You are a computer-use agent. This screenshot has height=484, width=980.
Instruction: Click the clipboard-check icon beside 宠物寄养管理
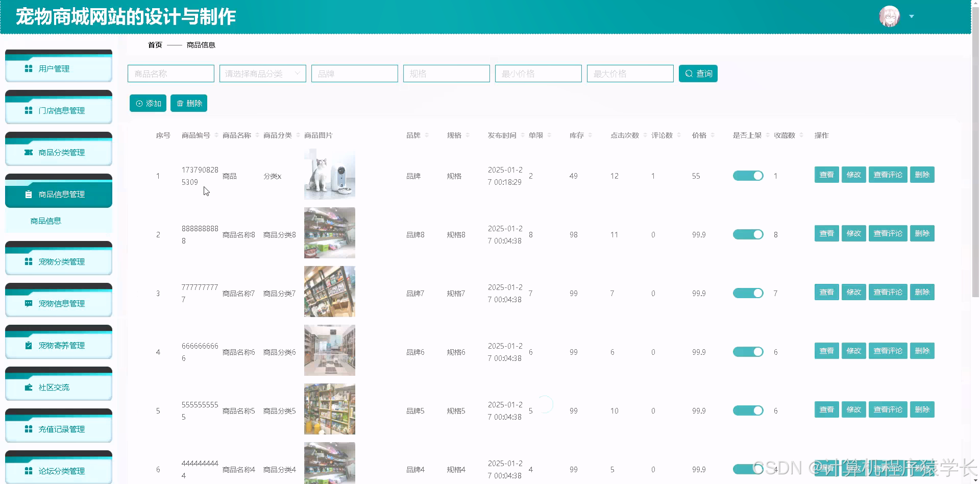(x=29, y=345)
